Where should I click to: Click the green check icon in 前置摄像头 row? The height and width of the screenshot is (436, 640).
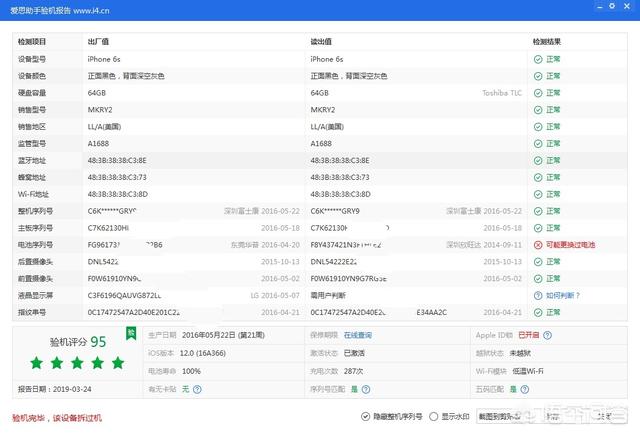[538, 279]
